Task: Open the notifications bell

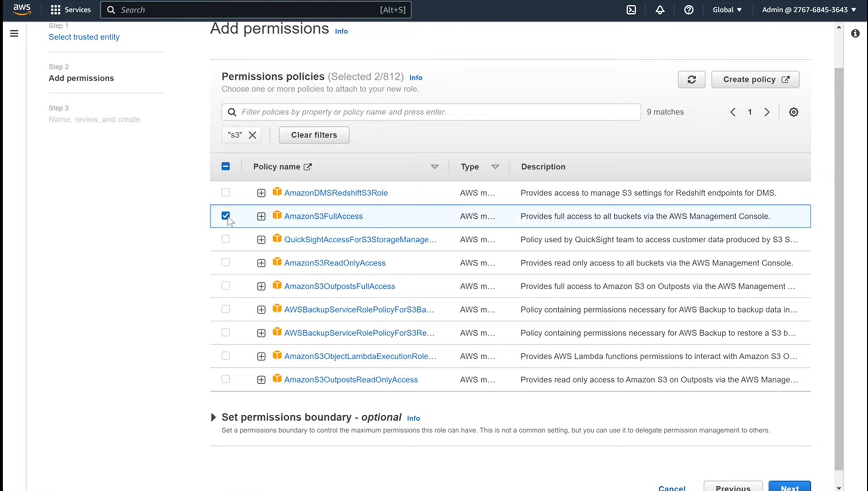Action: (x=660, y=10)
